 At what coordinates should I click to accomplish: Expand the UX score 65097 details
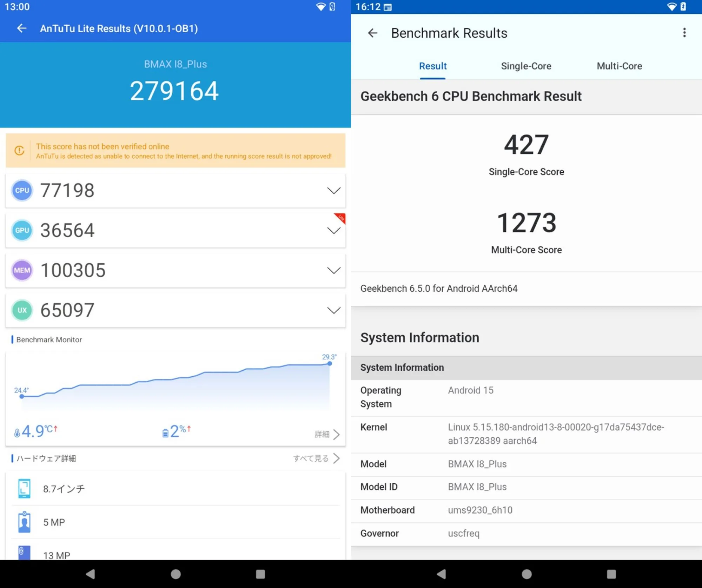tap(333, 310)
